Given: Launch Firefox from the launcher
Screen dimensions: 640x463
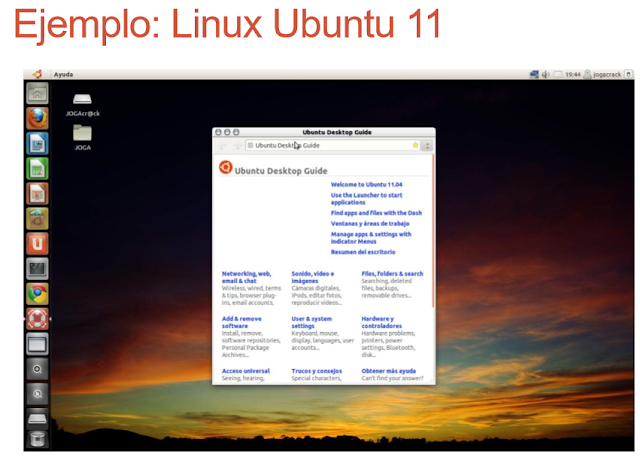Looking at the screenshot, I should tap(38, 118).
